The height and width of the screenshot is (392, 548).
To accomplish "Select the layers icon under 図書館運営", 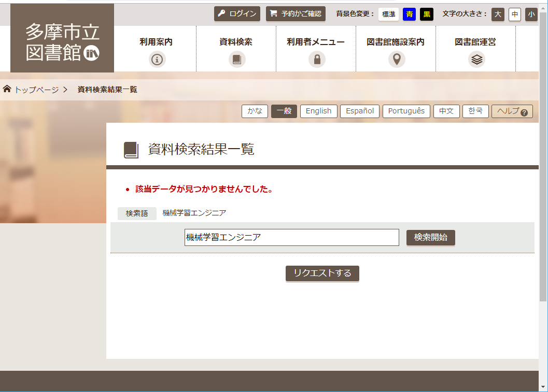I will pos(475,59).
